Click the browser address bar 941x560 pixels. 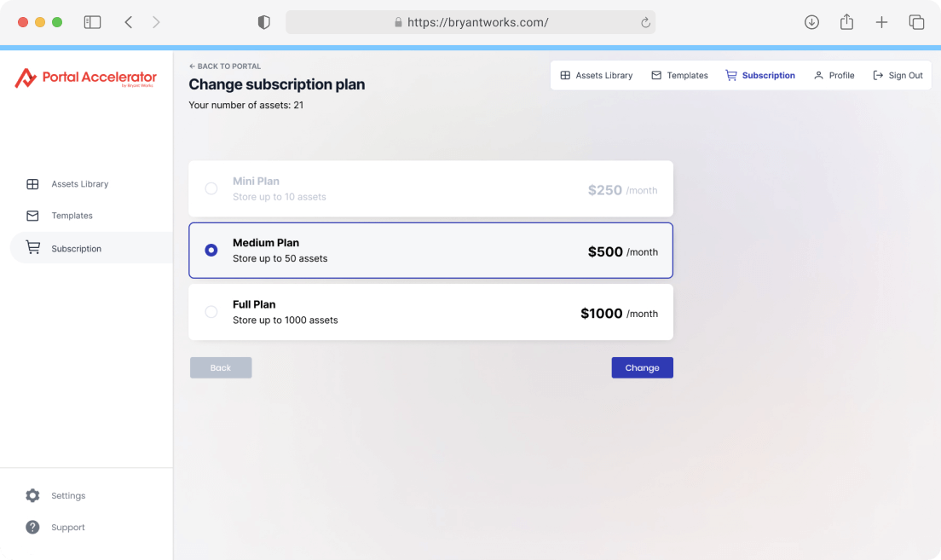pos(470,22)
